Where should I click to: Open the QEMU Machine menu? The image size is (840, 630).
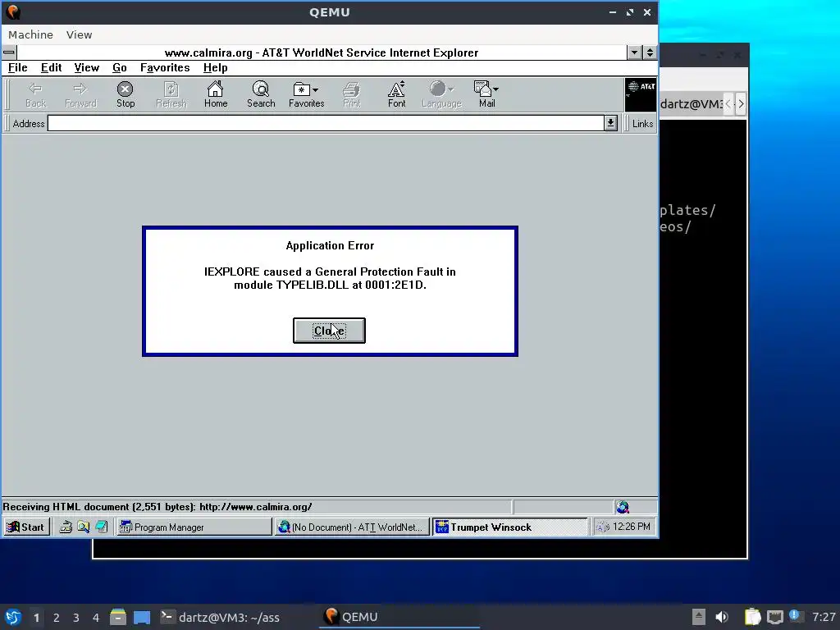(30, 34)
